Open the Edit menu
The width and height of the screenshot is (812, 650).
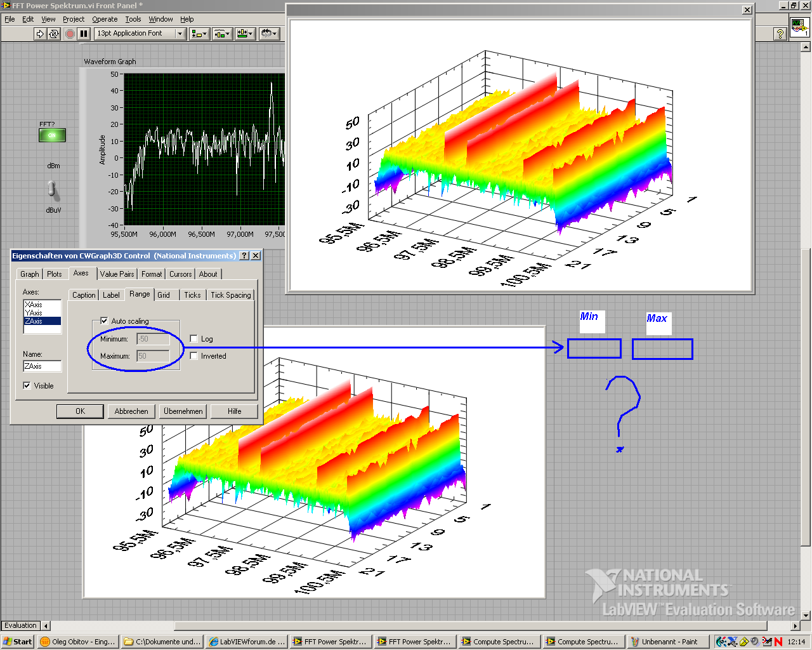[x=28, y=19]
